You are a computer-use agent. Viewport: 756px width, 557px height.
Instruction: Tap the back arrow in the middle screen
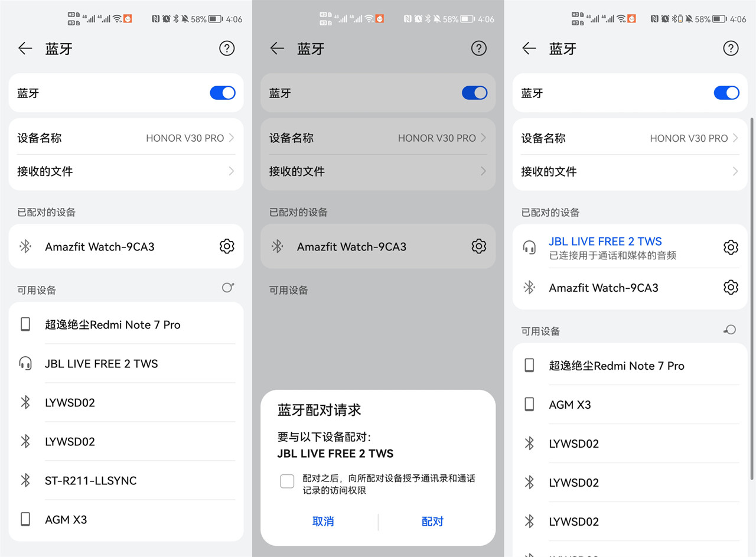277,48
